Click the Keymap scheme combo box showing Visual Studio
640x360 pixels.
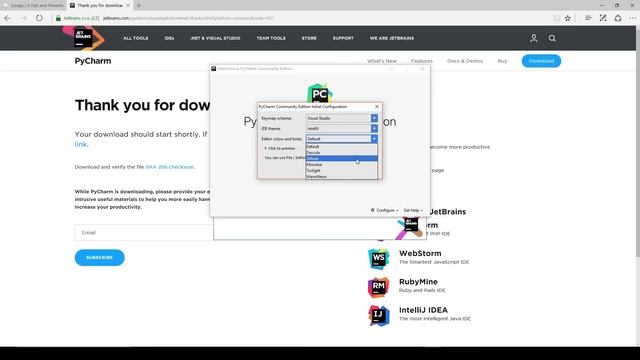[x=342, y=118]
